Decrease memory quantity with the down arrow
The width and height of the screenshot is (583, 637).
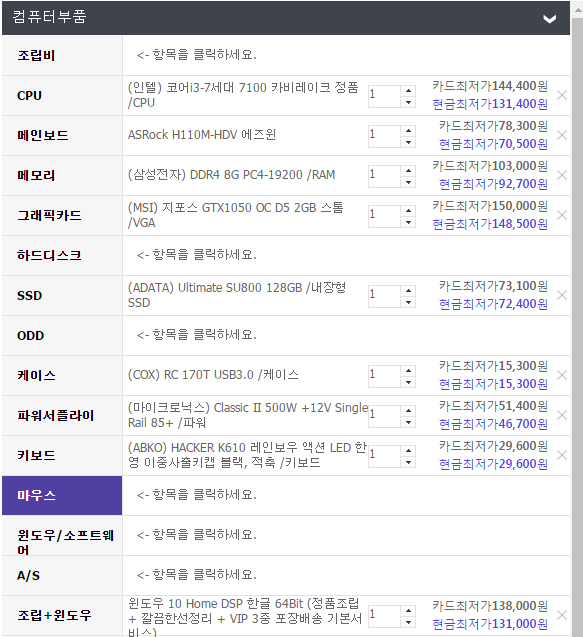pos(408,182)
